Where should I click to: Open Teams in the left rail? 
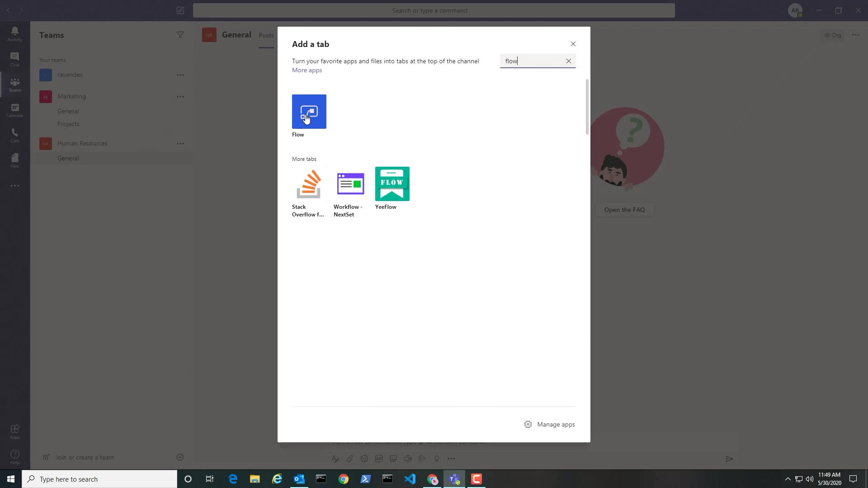pos(15,84)
